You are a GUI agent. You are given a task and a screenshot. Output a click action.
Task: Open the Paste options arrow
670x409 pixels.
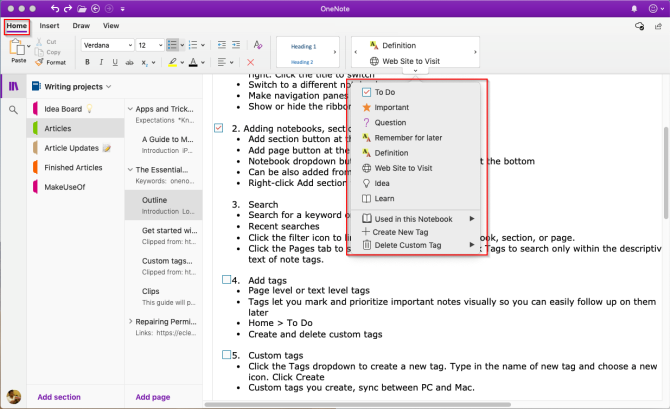(x=29, y=46)
